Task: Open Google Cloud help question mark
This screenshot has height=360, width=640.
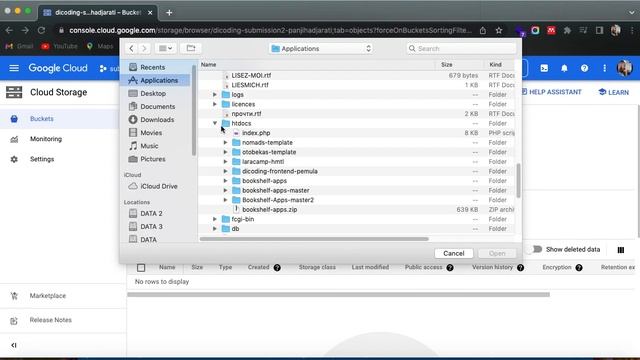Action: (584, 69)
